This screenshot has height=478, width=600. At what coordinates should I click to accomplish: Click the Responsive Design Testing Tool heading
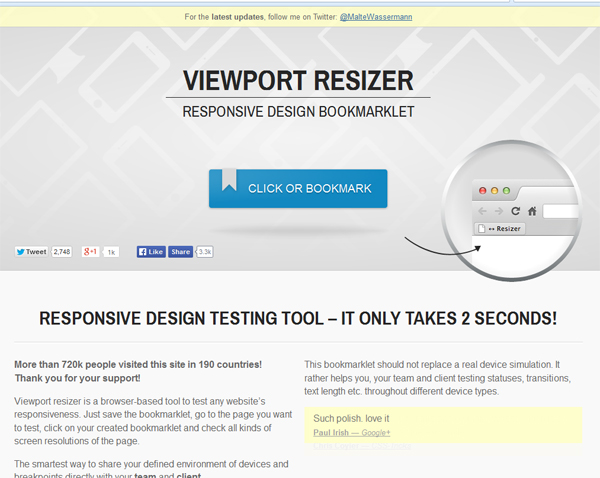(298, 318)
